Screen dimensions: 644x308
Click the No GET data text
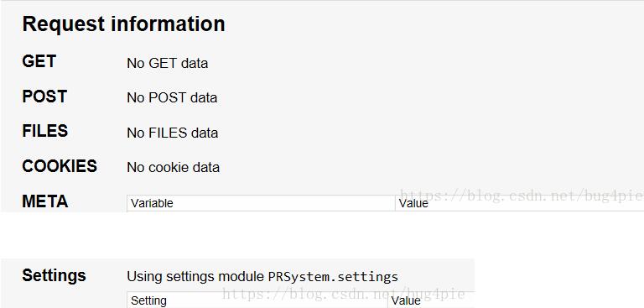[168, 63]
